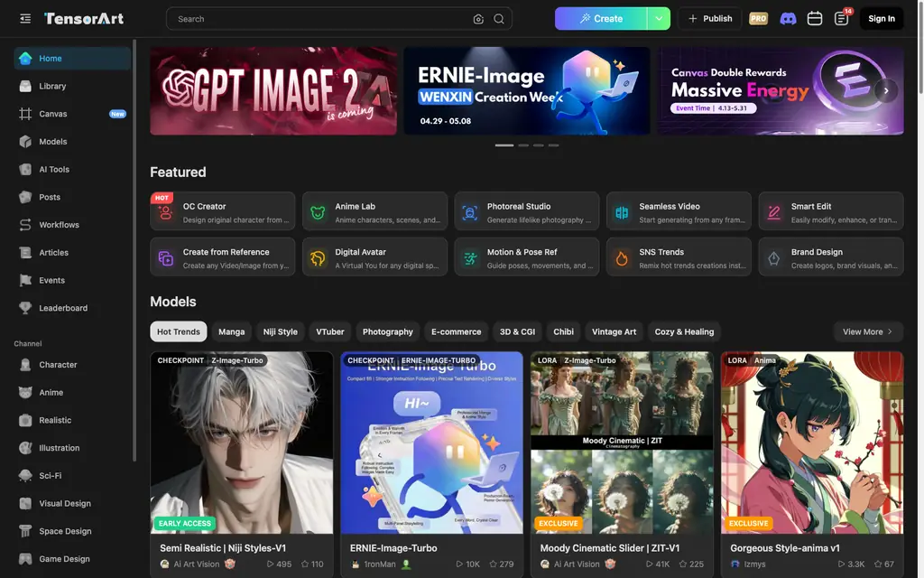Open notifications list icon with 14 badge
924x578 pixels.
pos(842,19)
